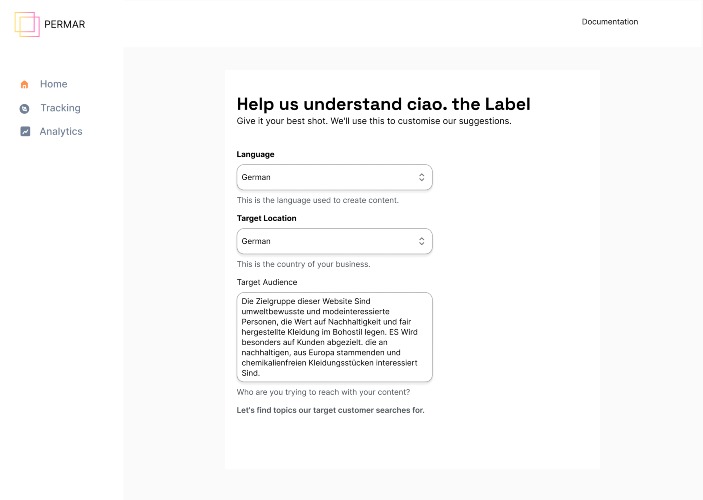
Task: Open Home in the sidebar
Action: (53, 84)
